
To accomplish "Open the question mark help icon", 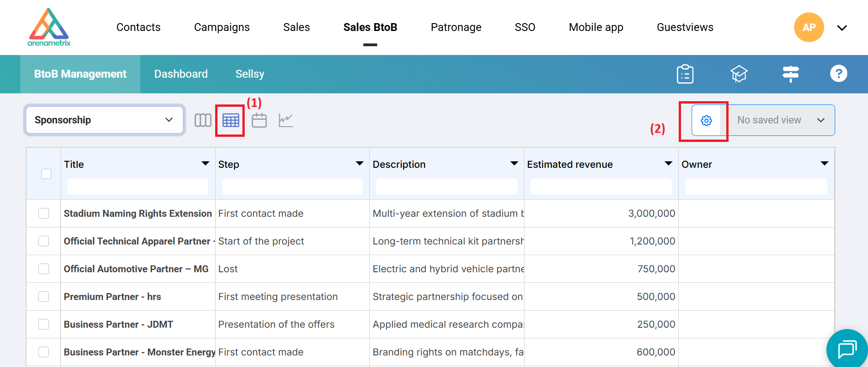I will 838,73.
